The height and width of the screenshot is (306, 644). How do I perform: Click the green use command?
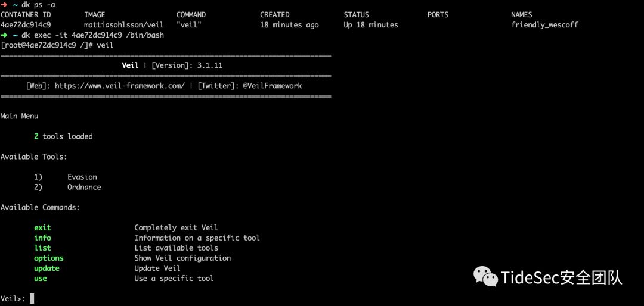pyautogui.click(x=41, y=279)
